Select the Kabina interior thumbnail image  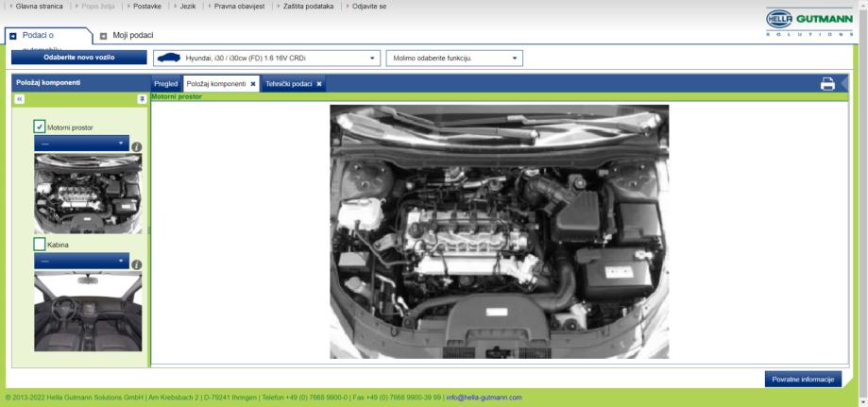[88, 312]
